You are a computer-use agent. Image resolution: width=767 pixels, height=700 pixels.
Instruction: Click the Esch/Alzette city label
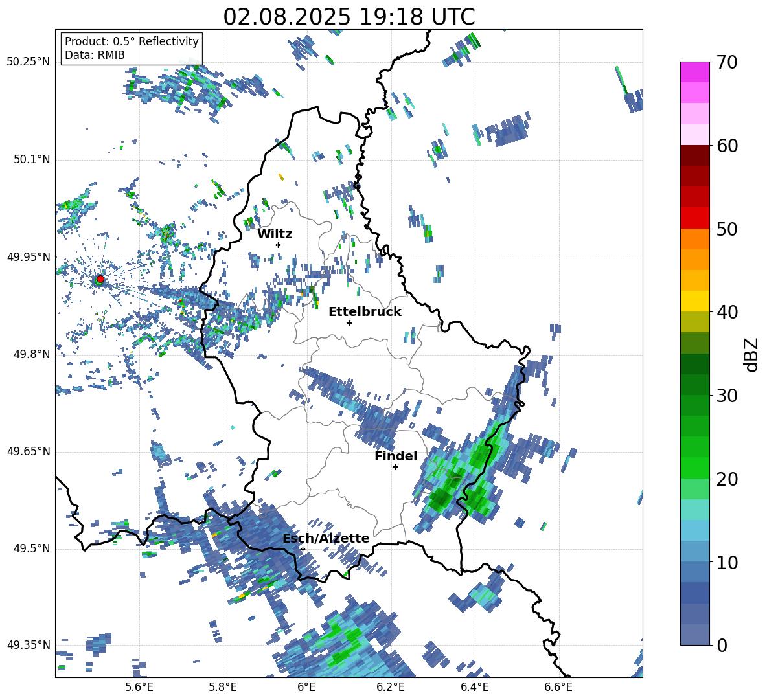(x=326, y=538)
